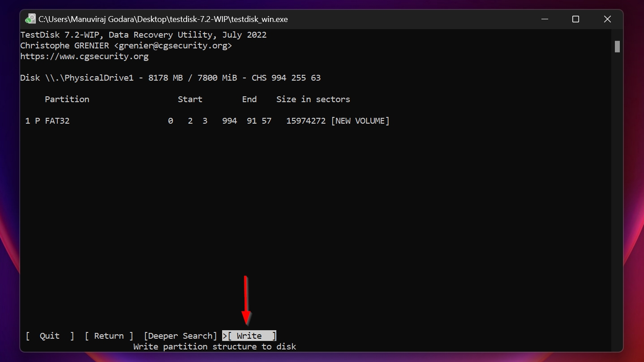Click the window title path text
This screenshot has height=362, width=644.
pyautogui.click(x=163, y=19)
